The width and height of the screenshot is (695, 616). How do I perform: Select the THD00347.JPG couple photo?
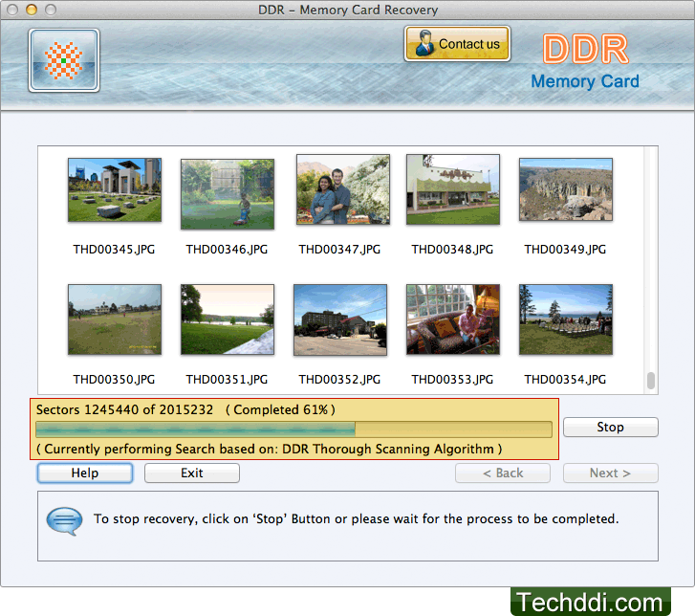click(343, 189)
